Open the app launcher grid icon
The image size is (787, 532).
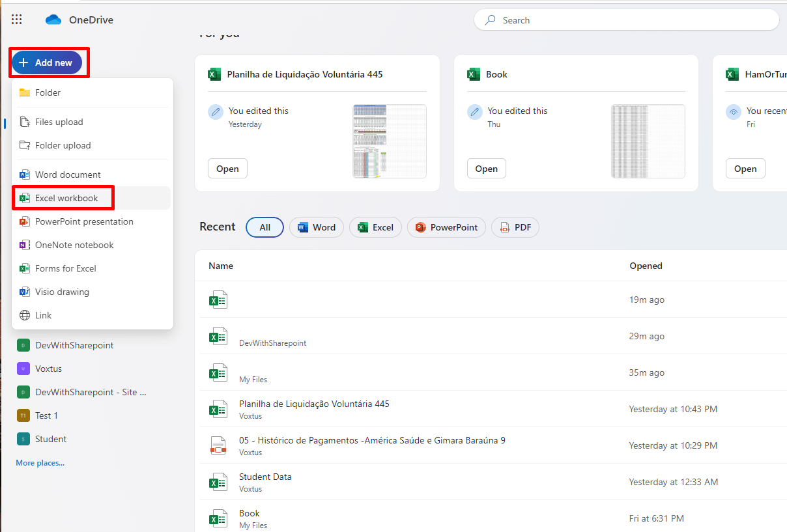(x=17, y=20)
